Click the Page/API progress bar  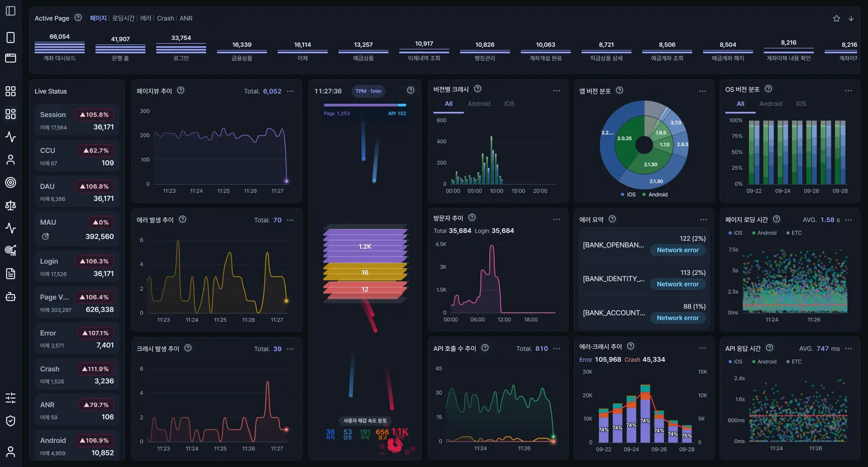pos(365,105)
